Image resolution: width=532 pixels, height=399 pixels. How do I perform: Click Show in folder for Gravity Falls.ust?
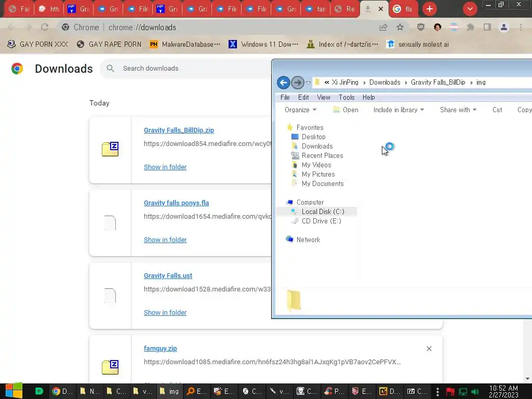165,312
